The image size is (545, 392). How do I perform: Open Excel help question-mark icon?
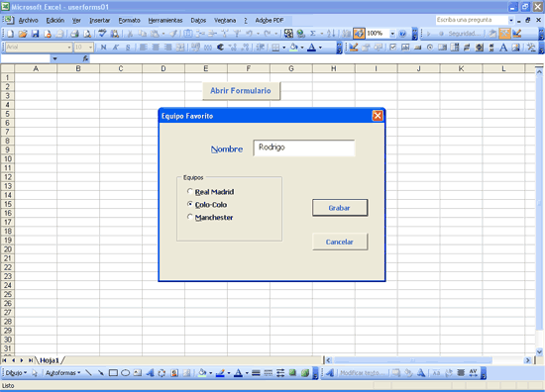coord(402,34)
